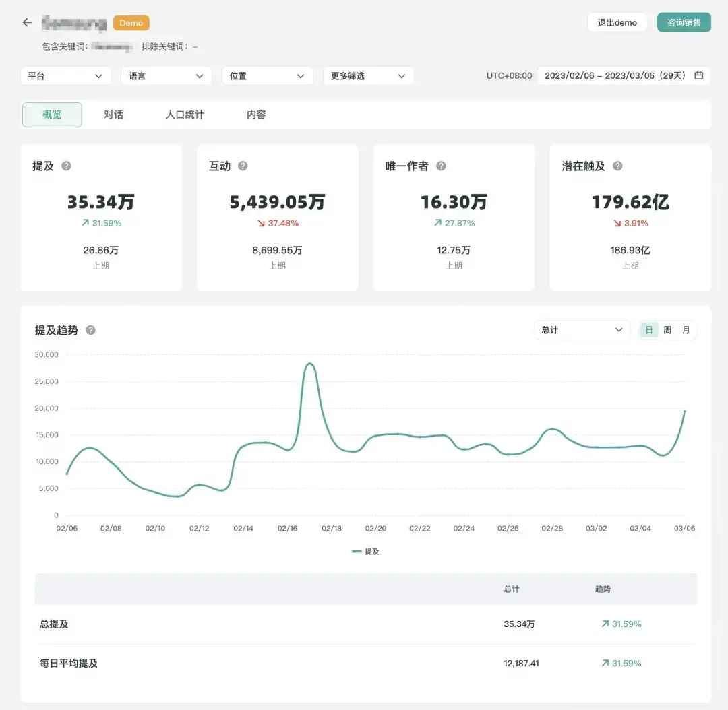Image resolution: width=728 pixels, height=710 pixels.
Task: Click the 35.34万 mentions value
Action: [x=100, y=202]
